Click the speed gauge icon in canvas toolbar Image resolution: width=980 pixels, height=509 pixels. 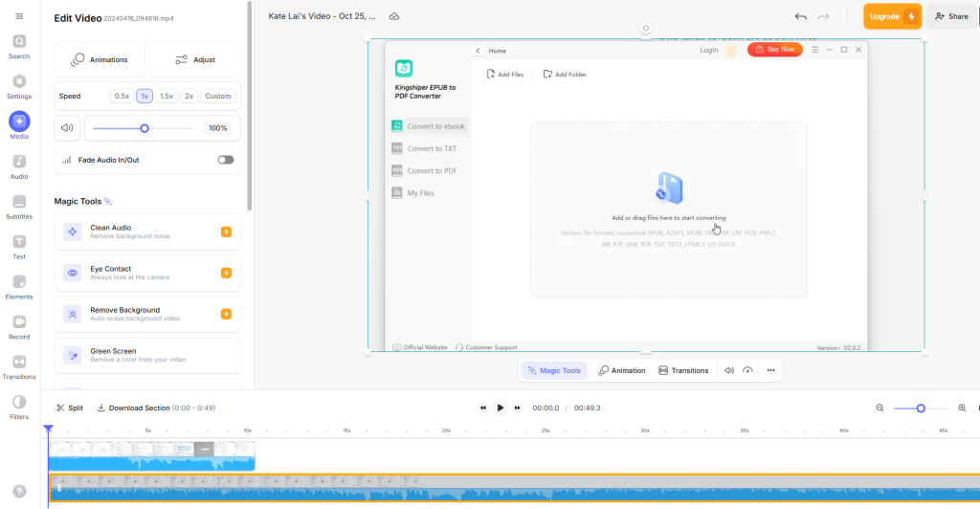(x=747, y=370)
